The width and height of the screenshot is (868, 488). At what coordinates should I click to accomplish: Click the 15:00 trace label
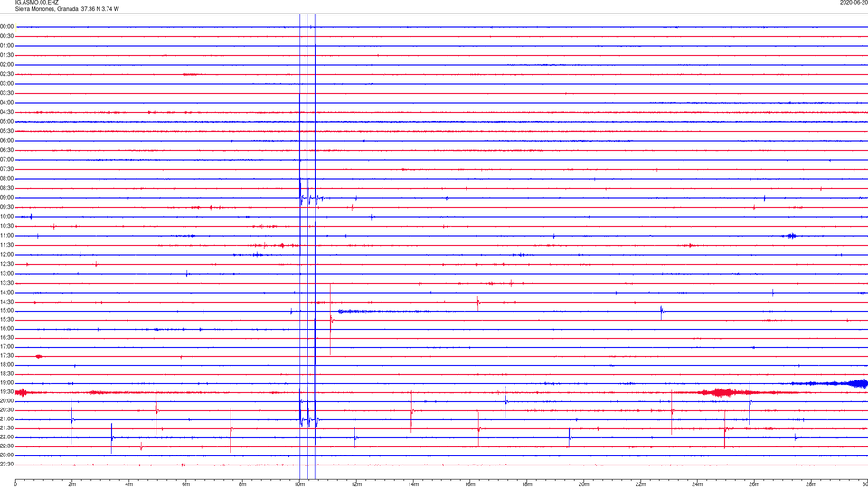click(7, 310)
